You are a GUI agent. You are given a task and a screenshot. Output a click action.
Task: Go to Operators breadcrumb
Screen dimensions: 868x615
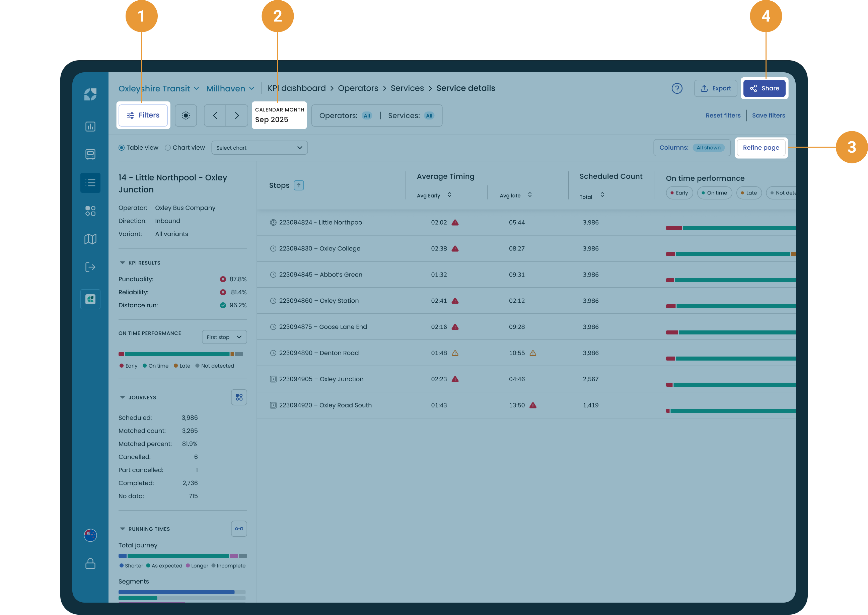pyautogui.click(x=358, y=88)
